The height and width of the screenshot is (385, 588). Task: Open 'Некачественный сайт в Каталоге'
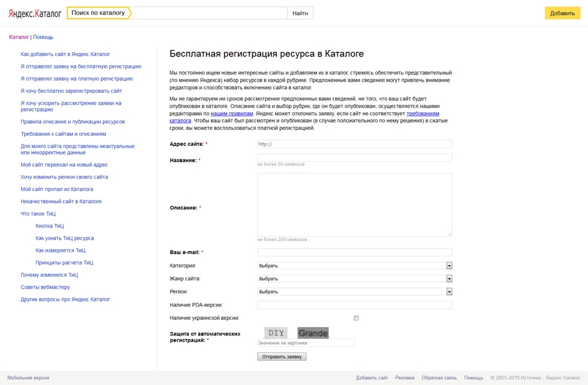pos(61,201)
